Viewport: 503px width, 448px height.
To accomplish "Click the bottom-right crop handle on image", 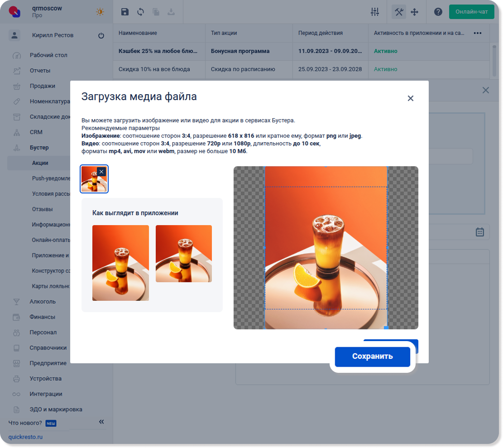I will coord(386,327).
